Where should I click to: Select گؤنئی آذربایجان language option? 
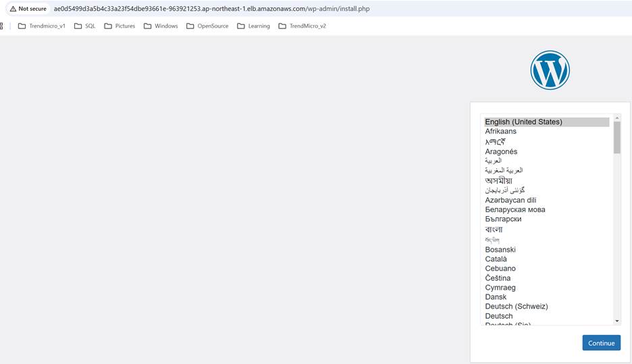click(x=546, y=190)
